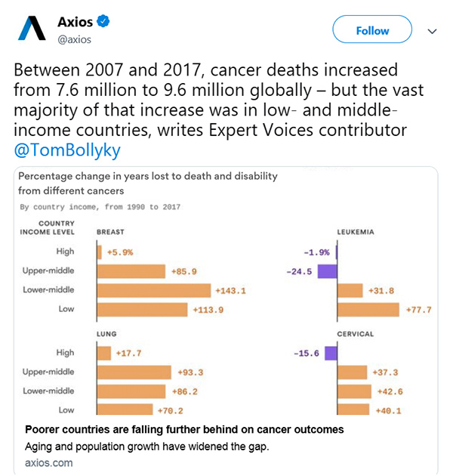Click the Axios display name
453x476 pixels.
click(x=75, y=22)
